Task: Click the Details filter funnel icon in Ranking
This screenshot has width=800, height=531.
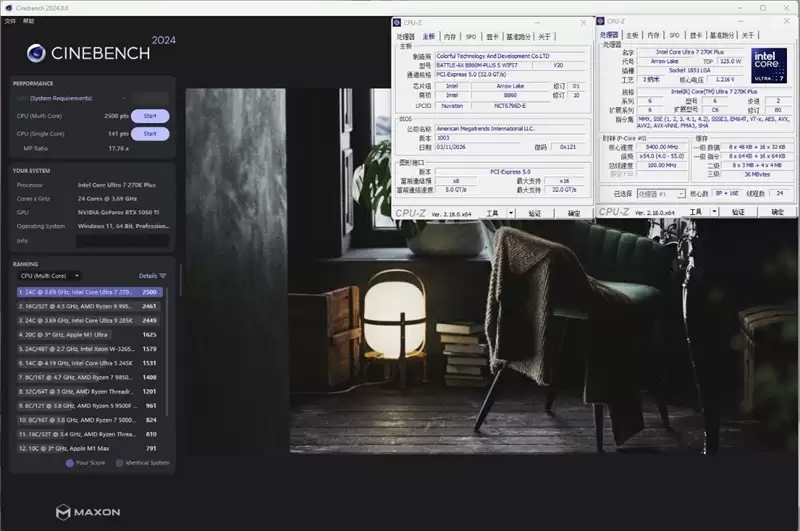Action: pos(163,276)
